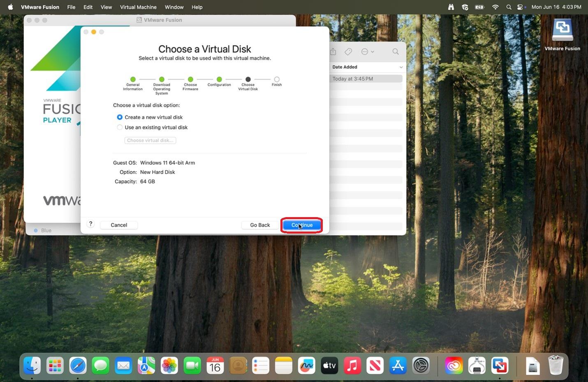Open Music from the Dock
588x382 pixels.
(x=352, y=365)
